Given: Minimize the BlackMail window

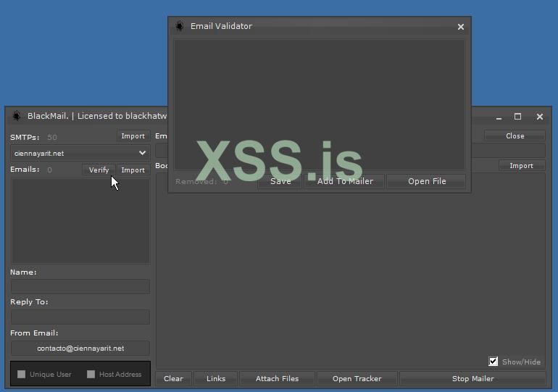Looking at the screenshot, I should pyautogui.click(x=499, y=117).
